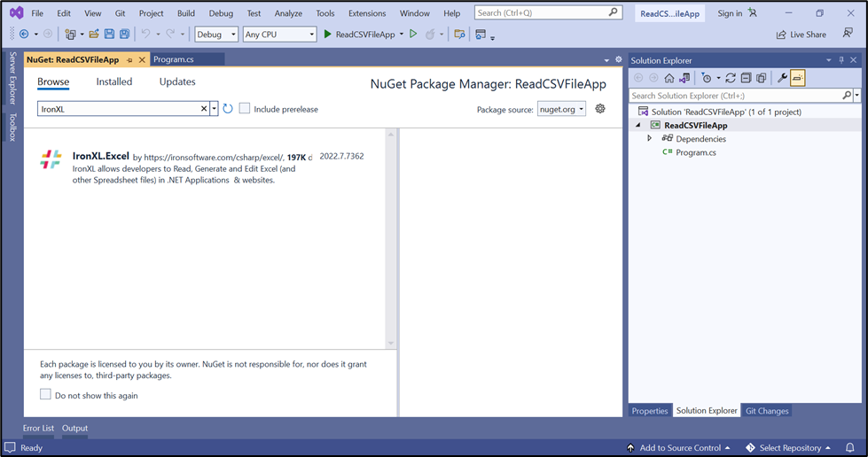The height and width of the screenshot is (457, 868).
Task: Click the Sync/Refresh icon in Solution Explorer
Action: point(731,78)
